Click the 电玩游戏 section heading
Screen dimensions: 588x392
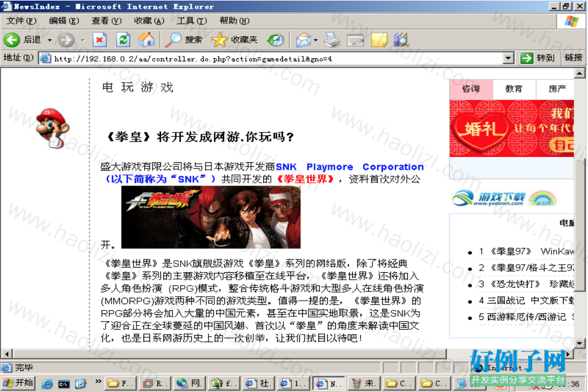coord(138,87)
